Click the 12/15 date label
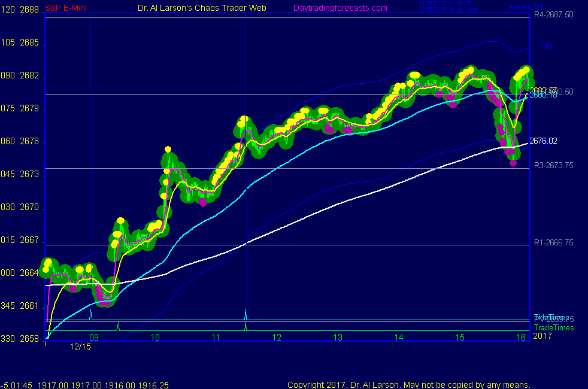The height and width of the screenshot is (389, 588). [80, 347]
